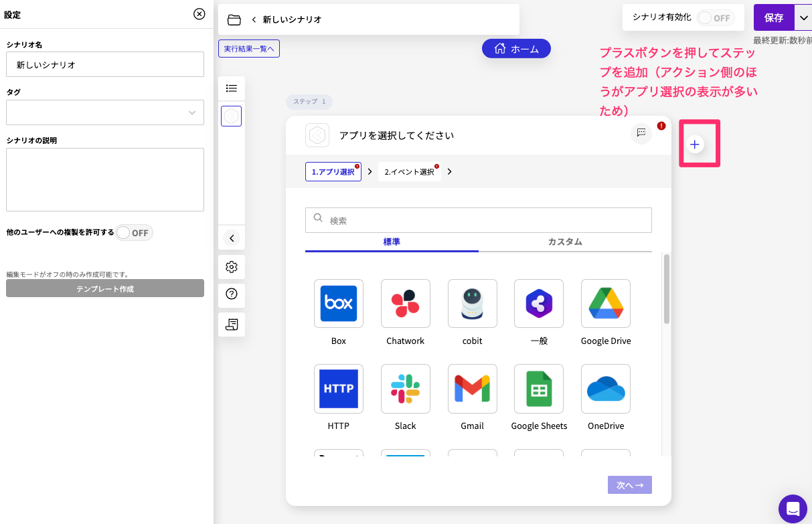The width and height of the screenshot is (812, 524).
Task: Toggle シナリオ有効化 switch on
Action: coord(716,18)
